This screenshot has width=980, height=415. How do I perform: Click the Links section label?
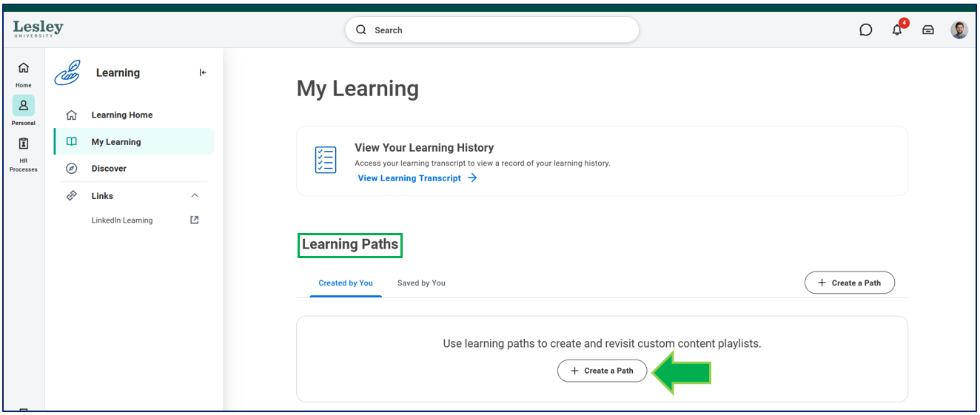[102, 196]
